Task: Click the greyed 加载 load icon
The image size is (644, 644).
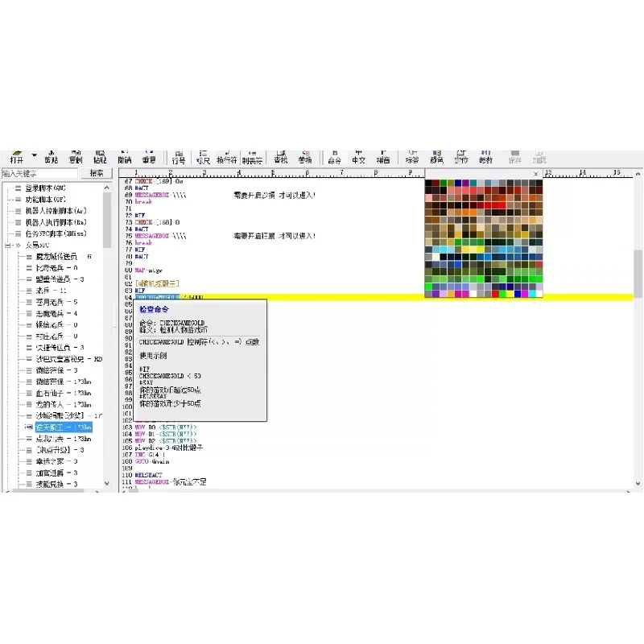Action: point(539,158)
